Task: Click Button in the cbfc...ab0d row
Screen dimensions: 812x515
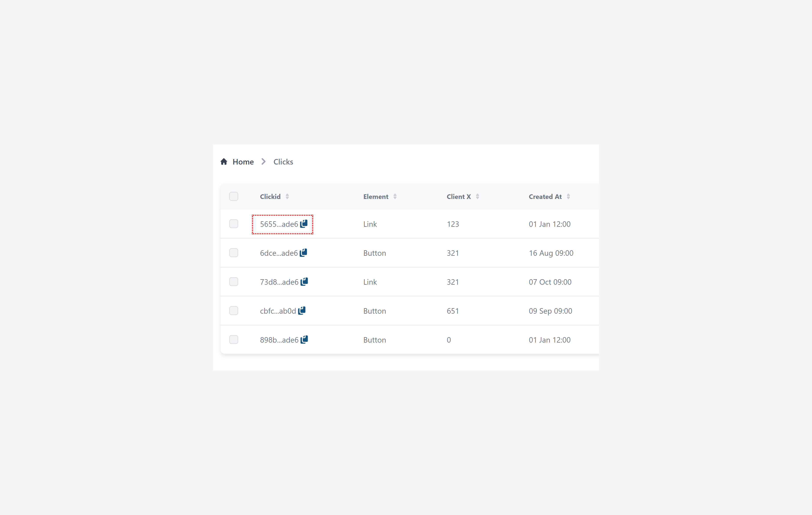Action: click(375, 311)
